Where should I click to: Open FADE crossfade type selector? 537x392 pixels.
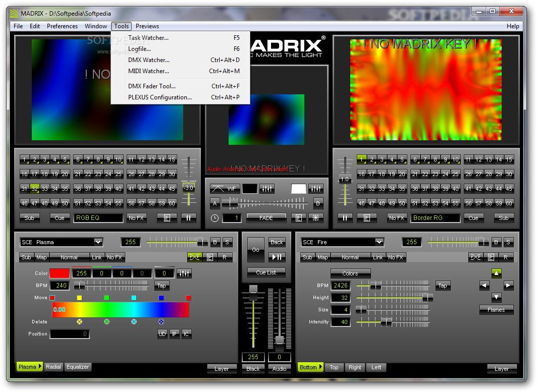(x=266, y=218)
